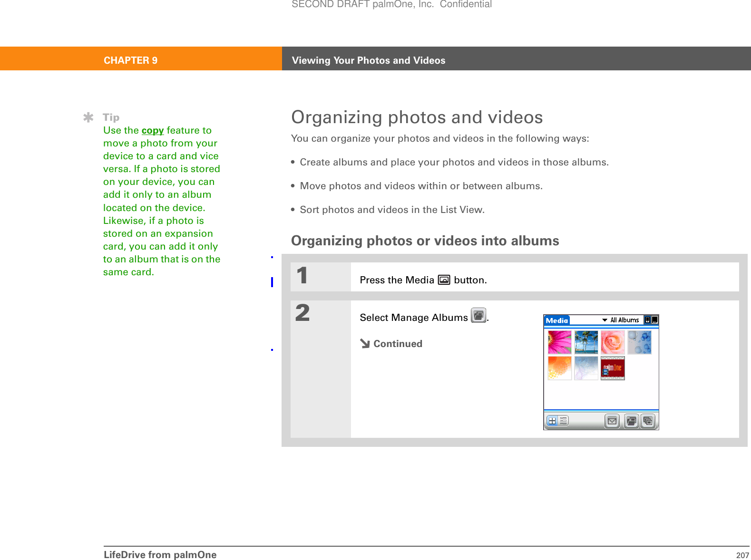Click the Media button icon in step 1
Viewport: 751px width, 560px height.
(444, 280)
